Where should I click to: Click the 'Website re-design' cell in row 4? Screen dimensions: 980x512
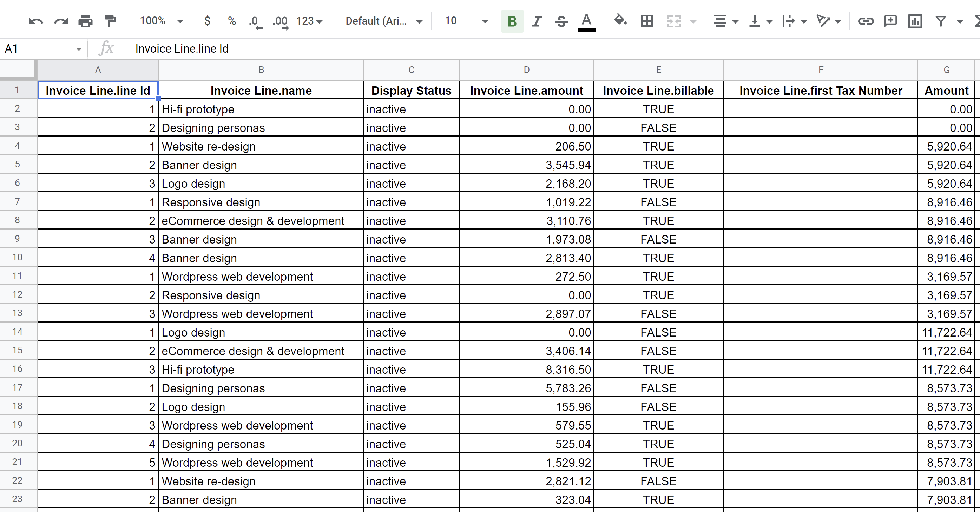(261, 146)
